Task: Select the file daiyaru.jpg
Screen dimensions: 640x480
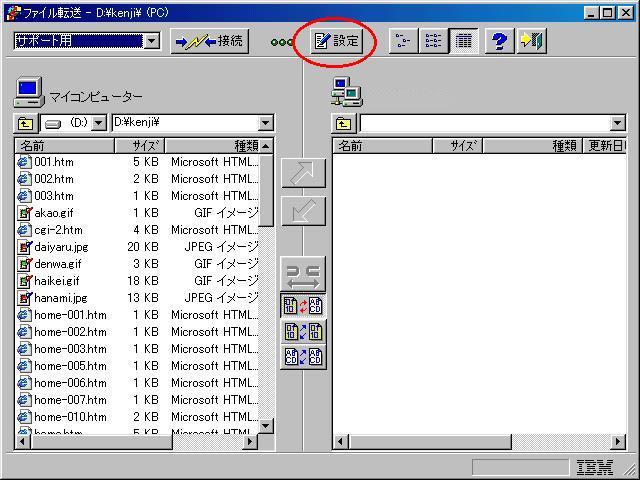Action: 60,246
